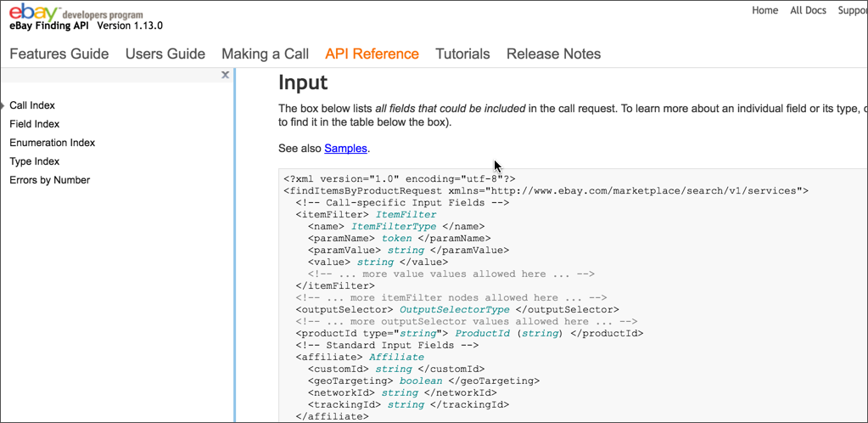Choose Enumeration Index in the sidebar
Screen dimensions: 868x423
[x=52, y=143]
